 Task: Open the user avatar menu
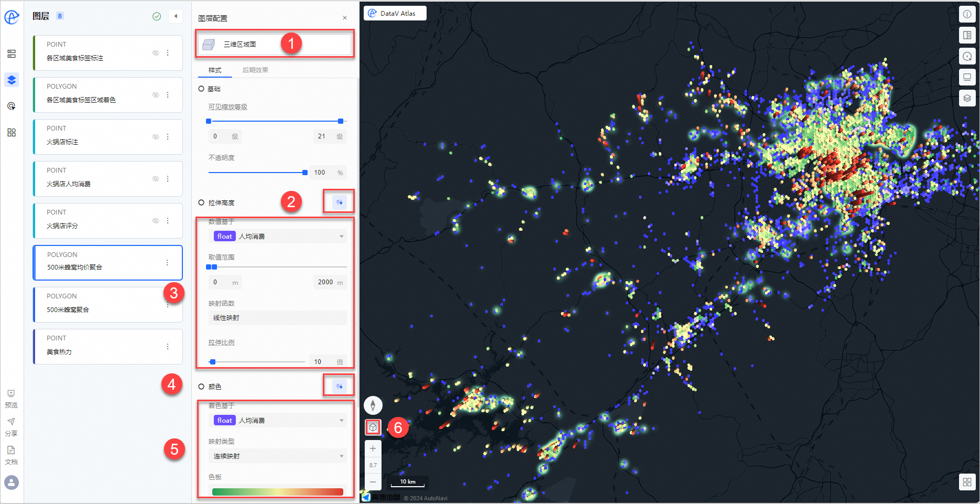point(12,482)
